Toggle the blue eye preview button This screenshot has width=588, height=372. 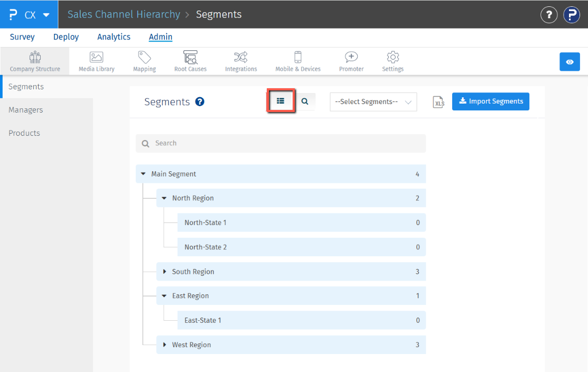570,62
